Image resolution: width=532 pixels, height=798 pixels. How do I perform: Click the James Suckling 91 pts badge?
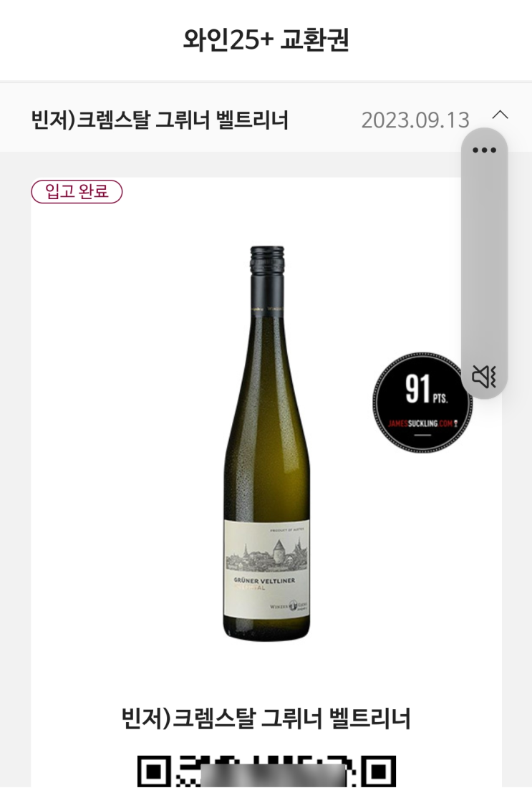click(422, 402)
